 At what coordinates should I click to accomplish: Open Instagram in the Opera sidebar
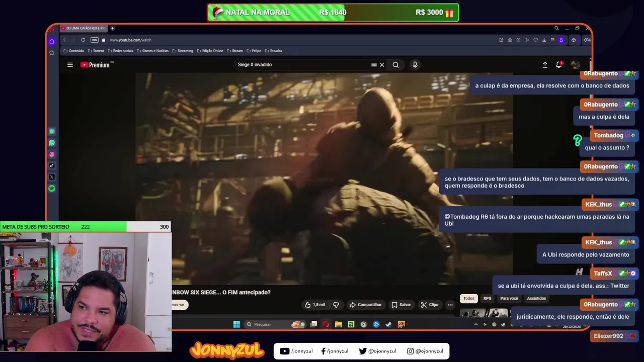pos(52,154)
